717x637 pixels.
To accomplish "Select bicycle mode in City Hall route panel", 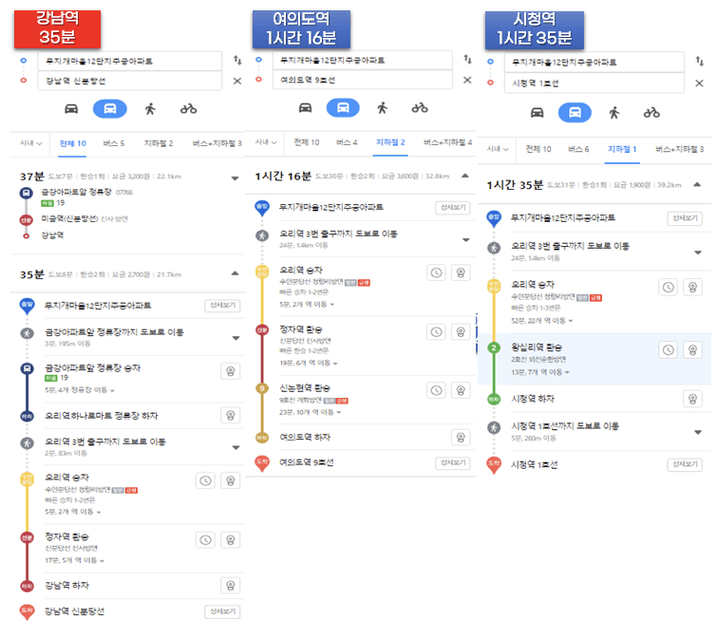I will pyautogui.click(x=652, y=112).
